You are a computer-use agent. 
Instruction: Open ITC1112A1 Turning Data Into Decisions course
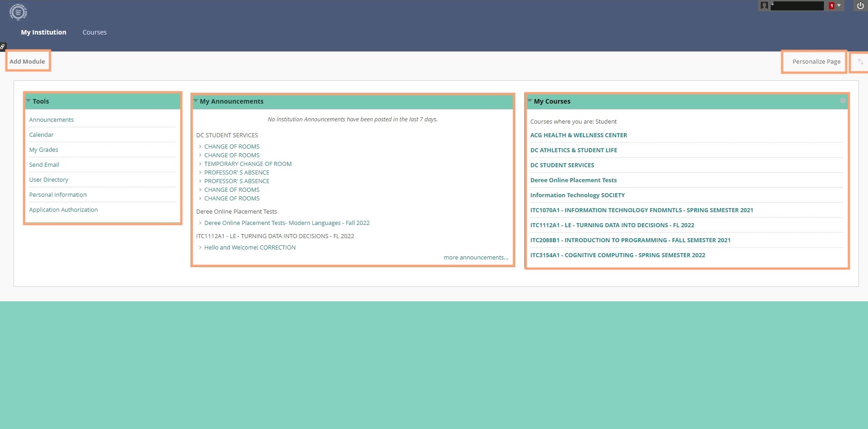pyautogui.click(x=612, y=225)
